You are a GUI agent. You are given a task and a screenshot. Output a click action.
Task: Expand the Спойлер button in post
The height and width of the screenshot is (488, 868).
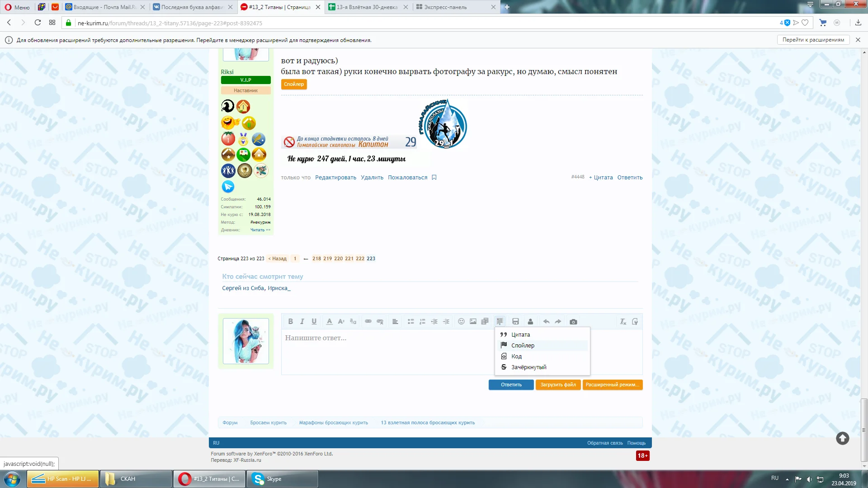point(294,84)
